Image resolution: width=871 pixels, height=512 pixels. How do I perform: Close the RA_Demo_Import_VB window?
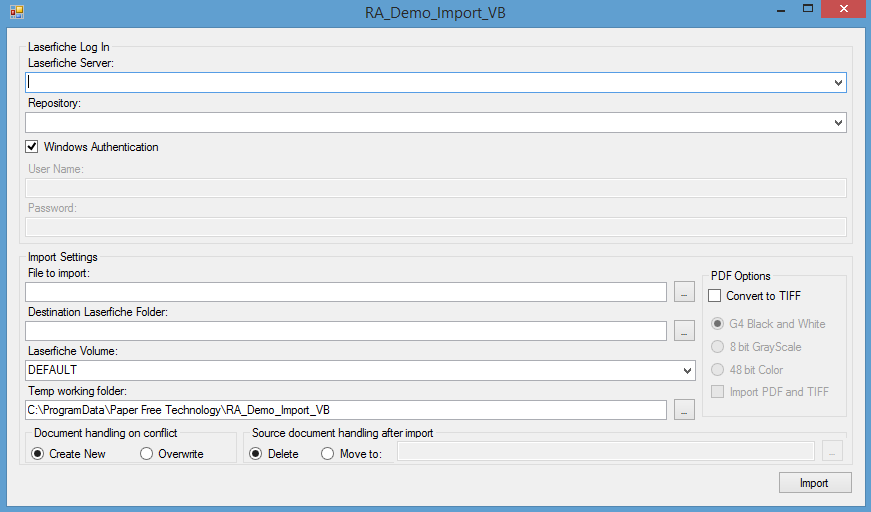point(843,9)
